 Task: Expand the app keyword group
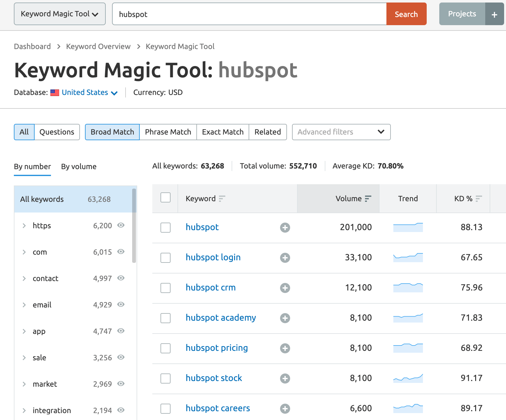(x=24, y=331)
